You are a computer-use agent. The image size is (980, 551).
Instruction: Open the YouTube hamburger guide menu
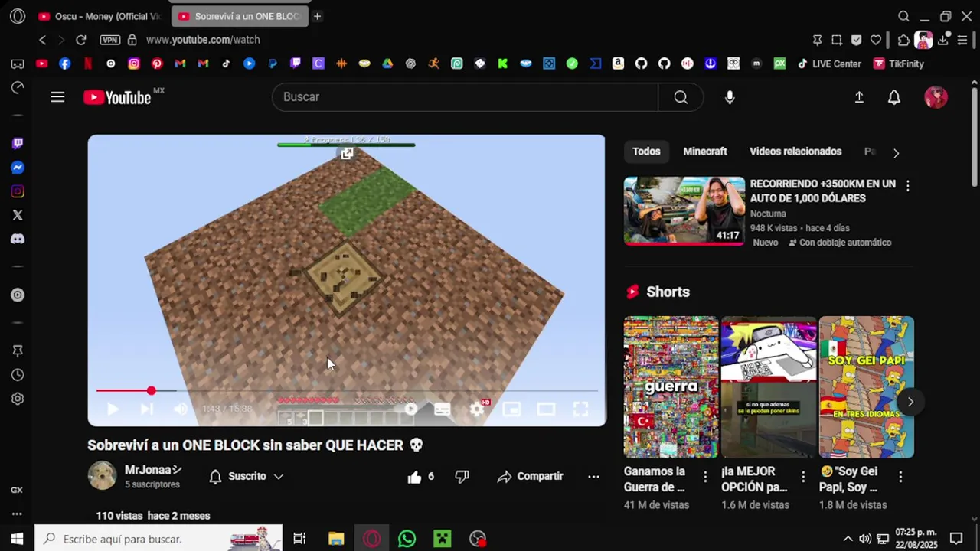57,97
